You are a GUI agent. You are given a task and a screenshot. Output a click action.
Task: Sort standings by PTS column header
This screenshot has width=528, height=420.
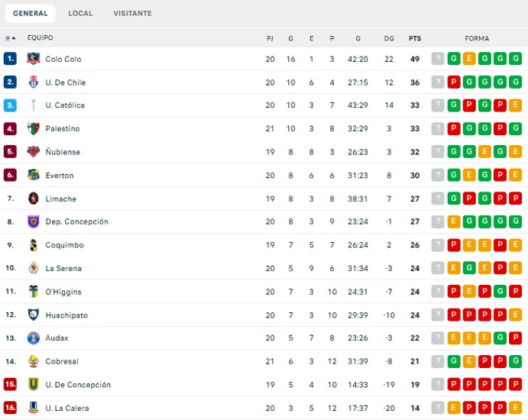point(415,38)
